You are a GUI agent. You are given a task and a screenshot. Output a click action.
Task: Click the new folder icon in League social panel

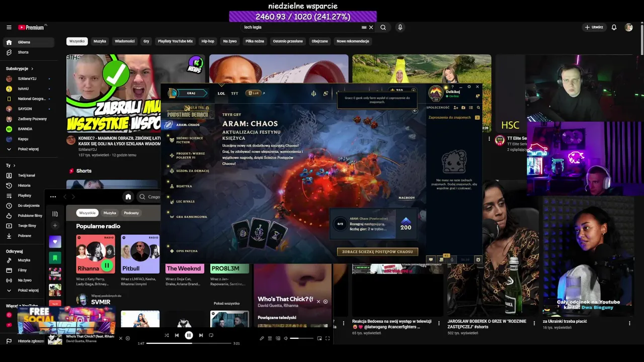click(463, 108)
